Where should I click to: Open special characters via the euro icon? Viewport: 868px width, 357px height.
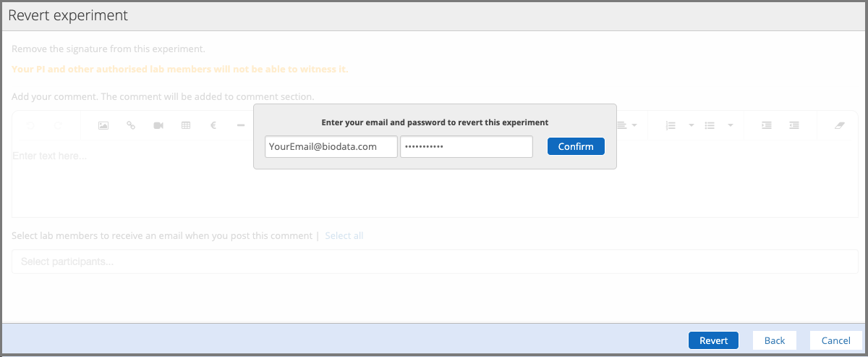coord(213,125)
